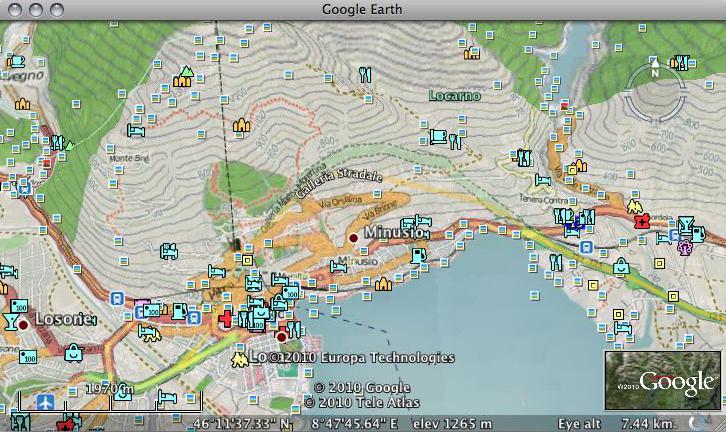Click the bed icon inside the scale bar
The width and height of the screenshot is (726, 432).
coord(167,397)
